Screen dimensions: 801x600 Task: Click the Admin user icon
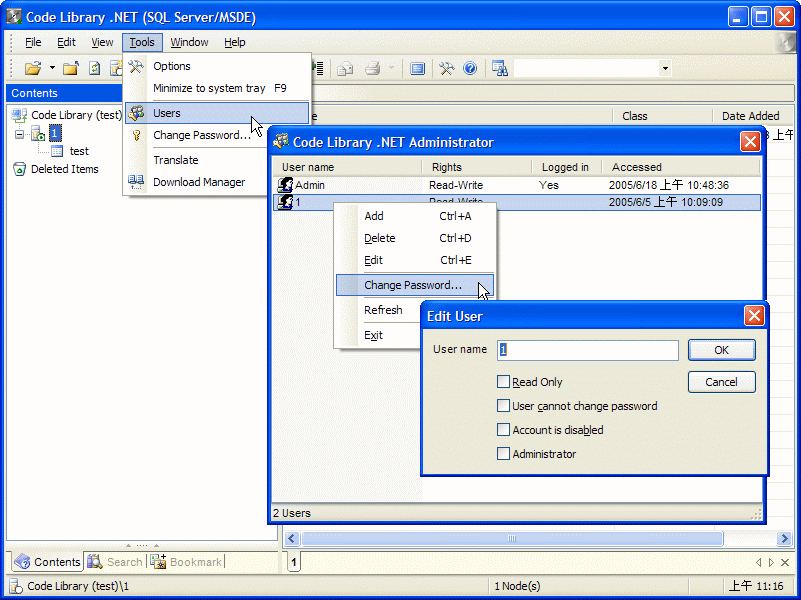pyautogui.click(x=285, y=185)
